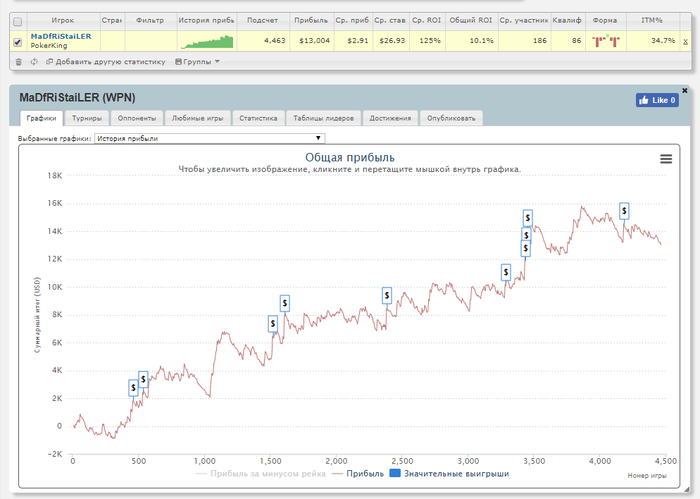
Task: Click the chart title Общая прибыль
Action: coord(350,158)
